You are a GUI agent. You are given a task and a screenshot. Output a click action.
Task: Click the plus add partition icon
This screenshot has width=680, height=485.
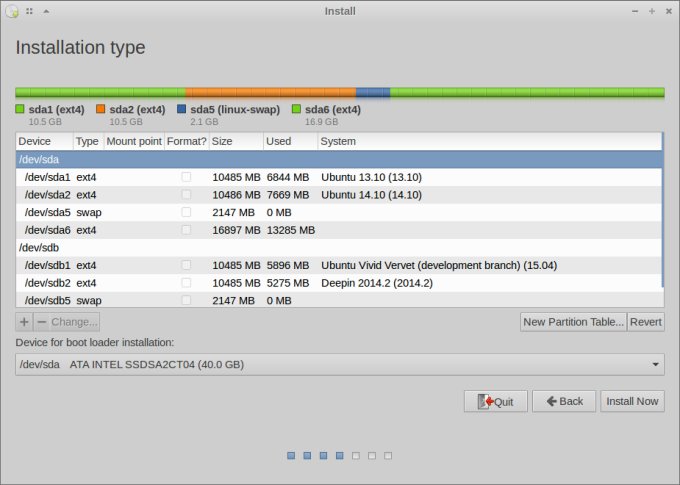[x=24, y=322]
